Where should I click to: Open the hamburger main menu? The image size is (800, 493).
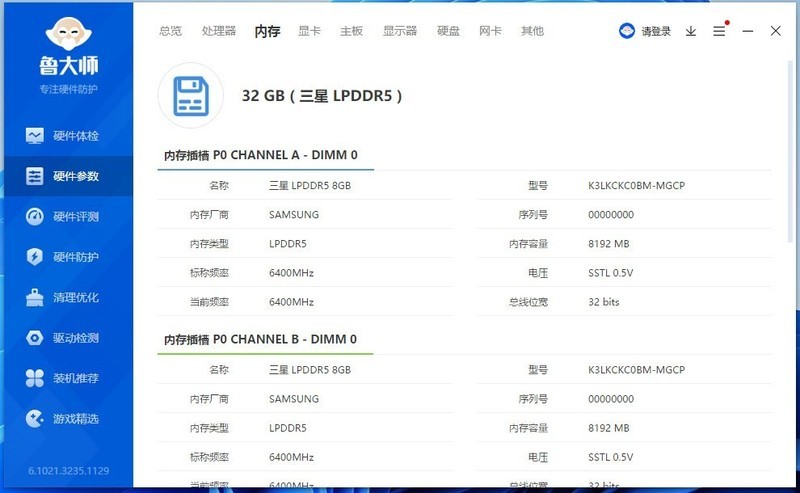[719, 31]
